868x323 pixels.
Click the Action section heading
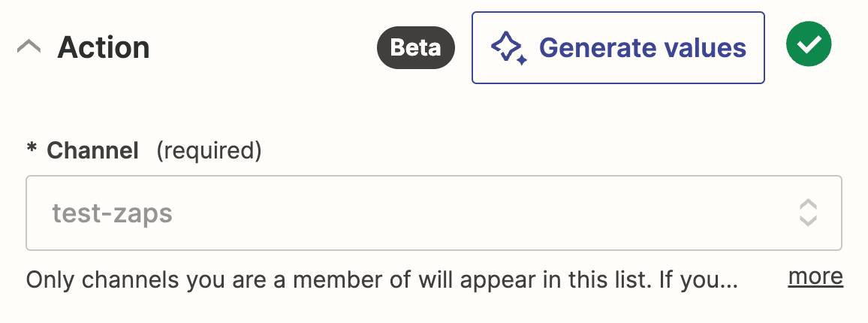[x=104, y=48]
